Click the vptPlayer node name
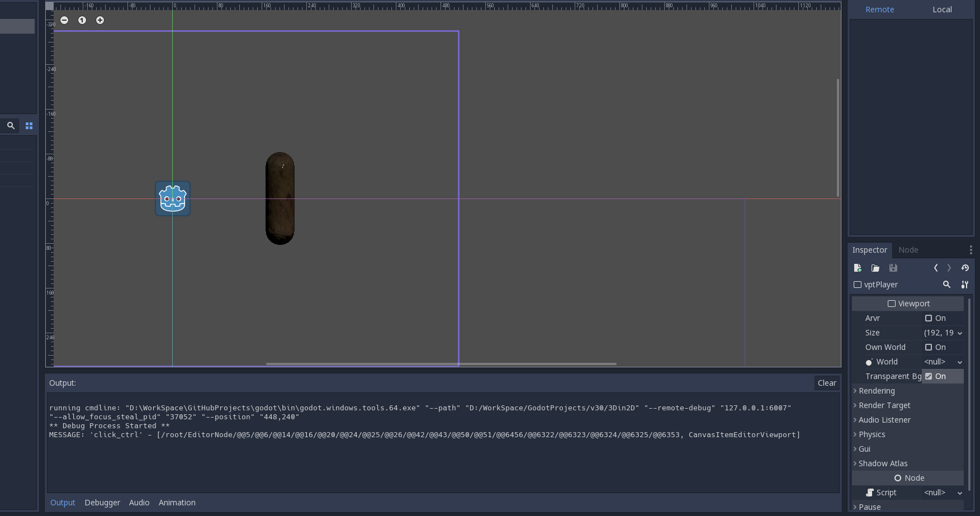This screenshot has height=516, width=980. click(880, 285)
